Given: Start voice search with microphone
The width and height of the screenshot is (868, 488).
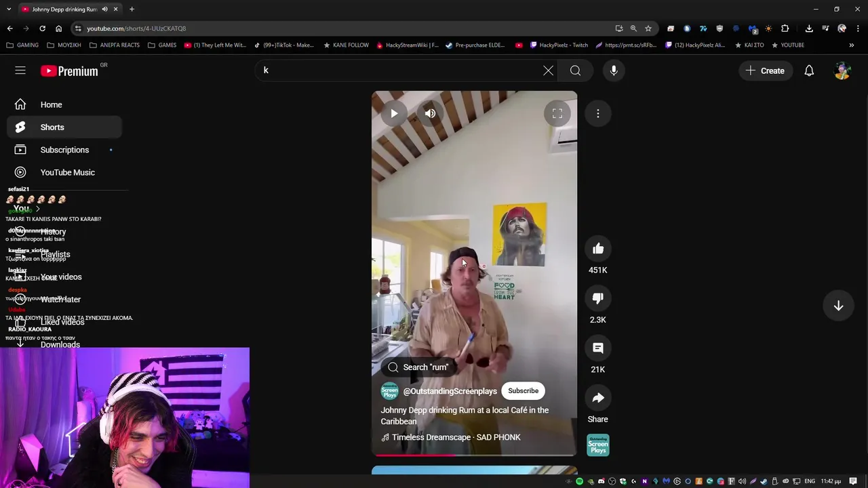Looking at the screenshot, I should [614, 70].
